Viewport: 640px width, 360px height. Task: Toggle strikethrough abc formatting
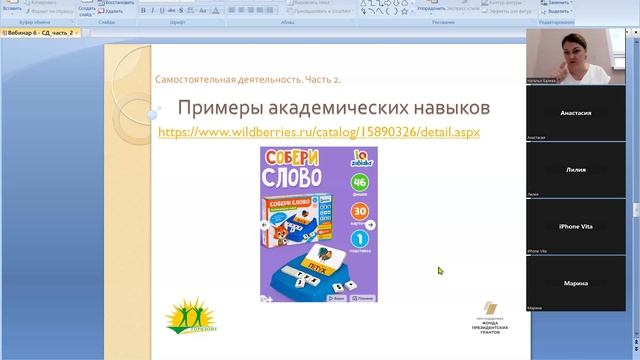point(171,11)
